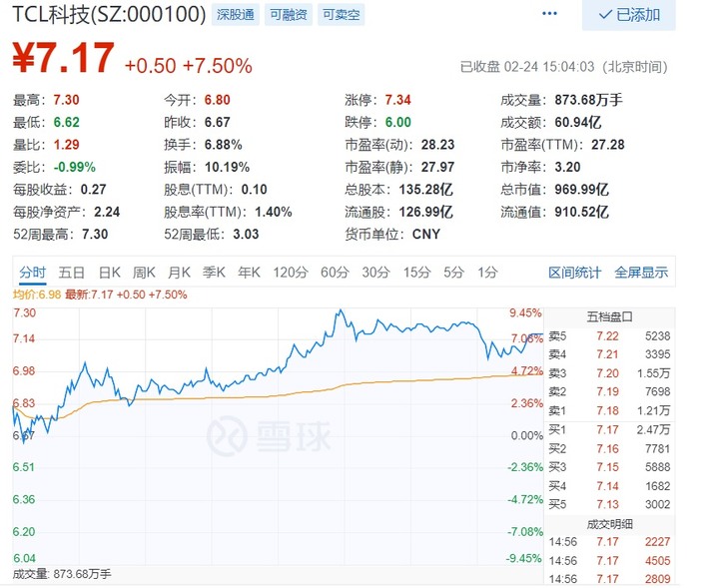
Task: Click the 成交明细 section header
Action: click(609, 524)
